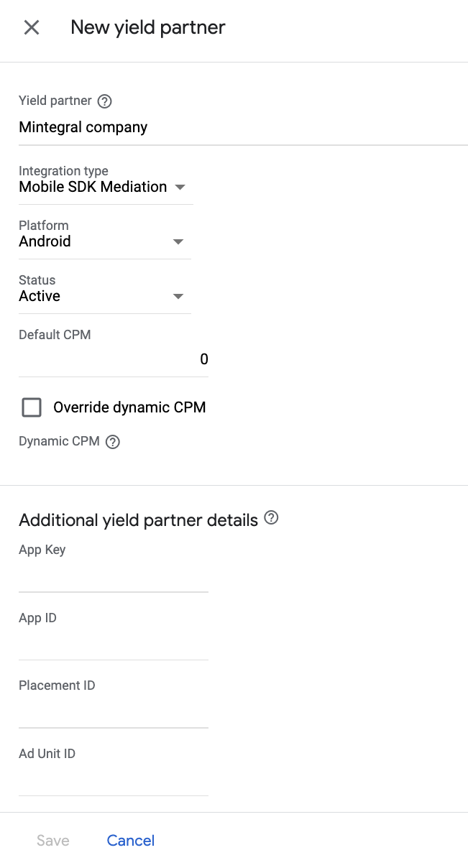Click the App Key input field
468x868 pixels.
[114, 577]
